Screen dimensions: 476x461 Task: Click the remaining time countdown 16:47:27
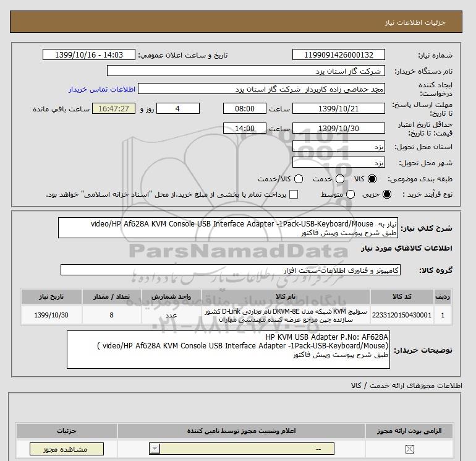click(114, 108)
